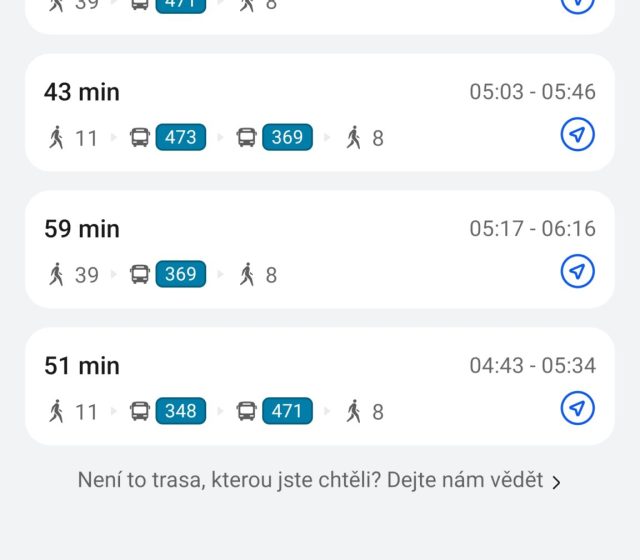Screen dimensions: 640x560
Task: Start navigation for the 59 min route
Action: click(577, 272)
